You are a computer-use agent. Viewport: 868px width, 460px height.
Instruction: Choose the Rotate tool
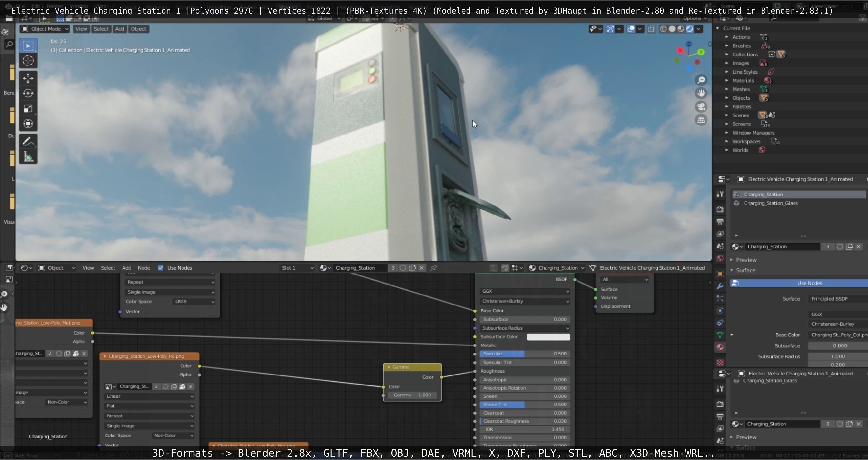28,93
